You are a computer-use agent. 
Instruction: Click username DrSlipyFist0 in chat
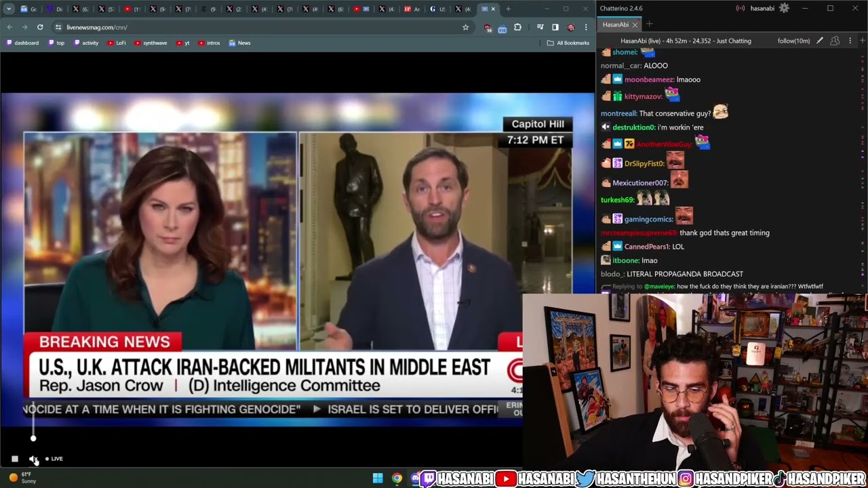pyautogui.click(x=644, y=163)
